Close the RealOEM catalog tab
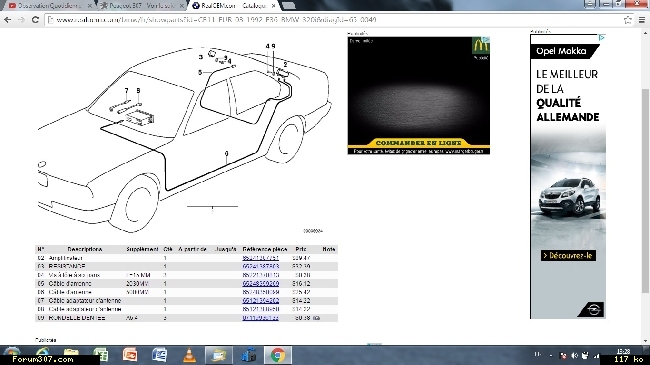The height and width of the screenshot is (365, 650). [273, 6]
